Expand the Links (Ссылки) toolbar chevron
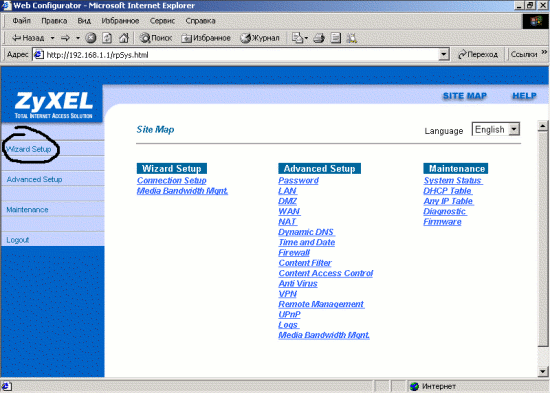Image resolution: width=550 pixels, height=393 pixels. pos(544,53)
